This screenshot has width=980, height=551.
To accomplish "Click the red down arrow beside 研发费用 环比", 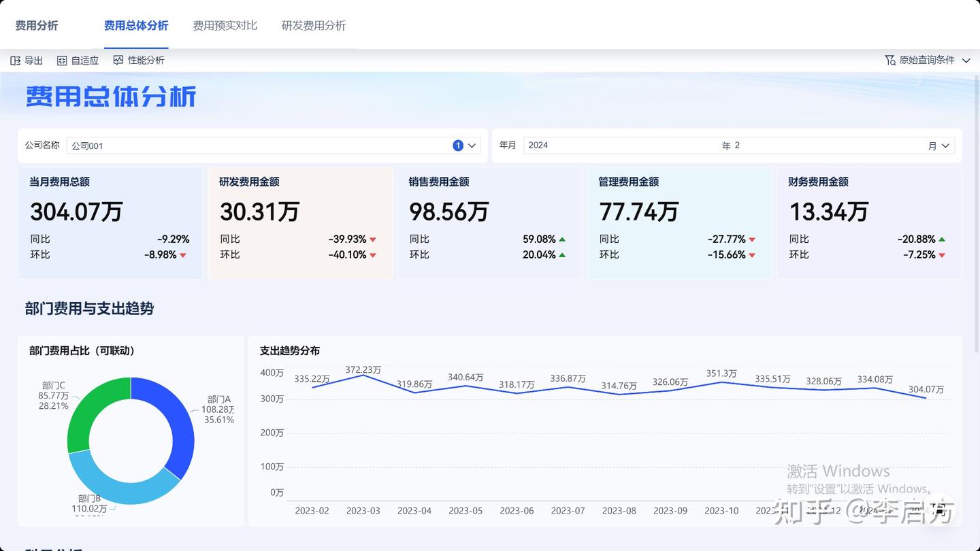I will click(372, 254).
